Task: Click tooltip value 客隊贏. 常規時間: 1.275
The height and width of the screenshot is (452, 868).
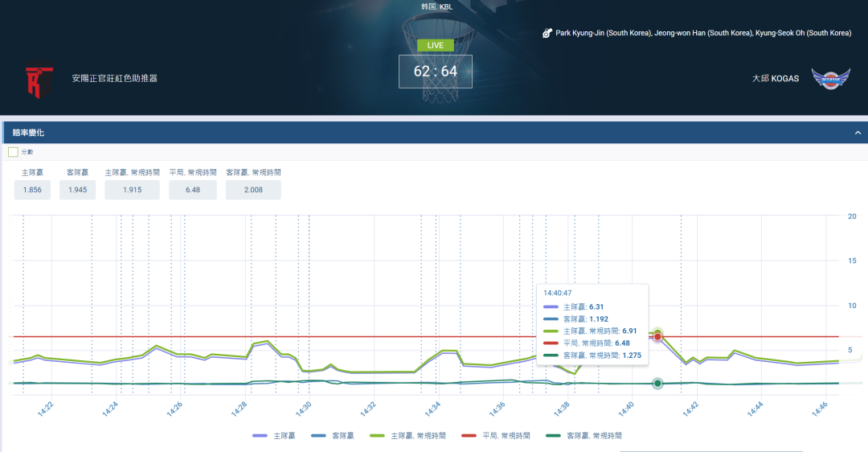Action: click(x=602, y=355)
